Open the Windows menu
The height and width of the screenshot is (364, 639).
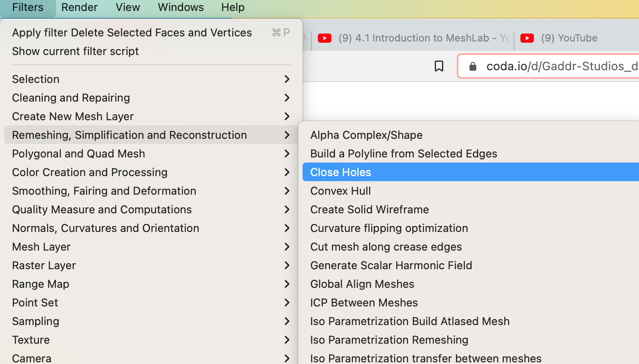pos(181,7)
